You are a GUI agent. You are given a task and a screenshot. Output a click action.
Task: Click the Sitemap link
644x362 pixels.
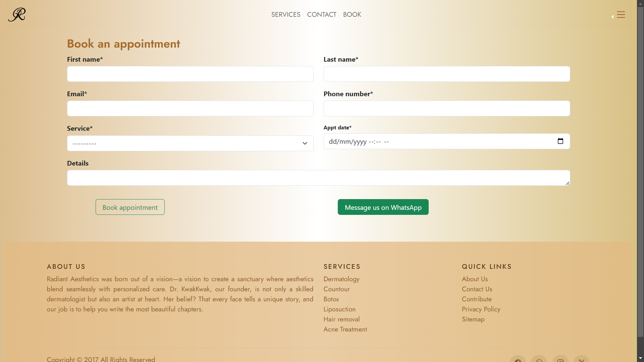[x=473, y=319]
